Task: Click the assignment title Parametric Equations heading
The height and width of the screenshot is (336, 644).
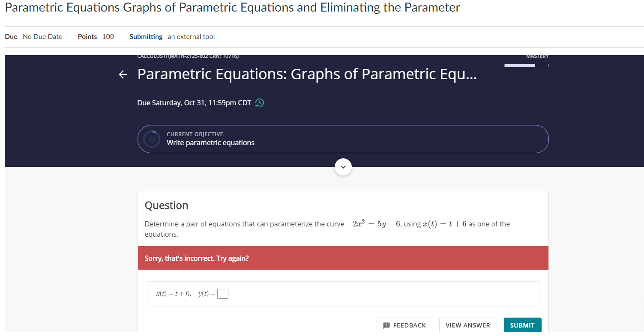Action: [x=307, y=74]
